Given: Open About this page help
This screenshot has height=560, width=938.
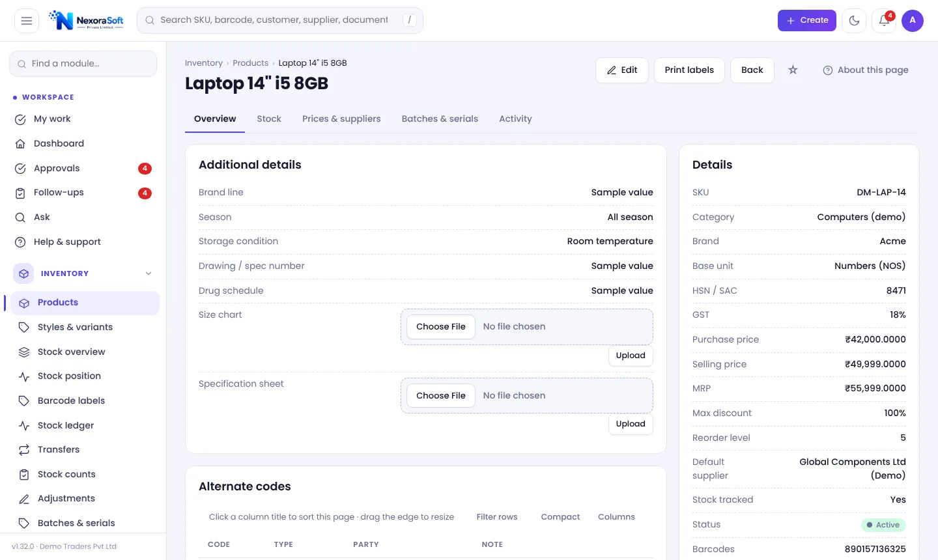Looking at the screenshot, I should (x=866, y=70).
